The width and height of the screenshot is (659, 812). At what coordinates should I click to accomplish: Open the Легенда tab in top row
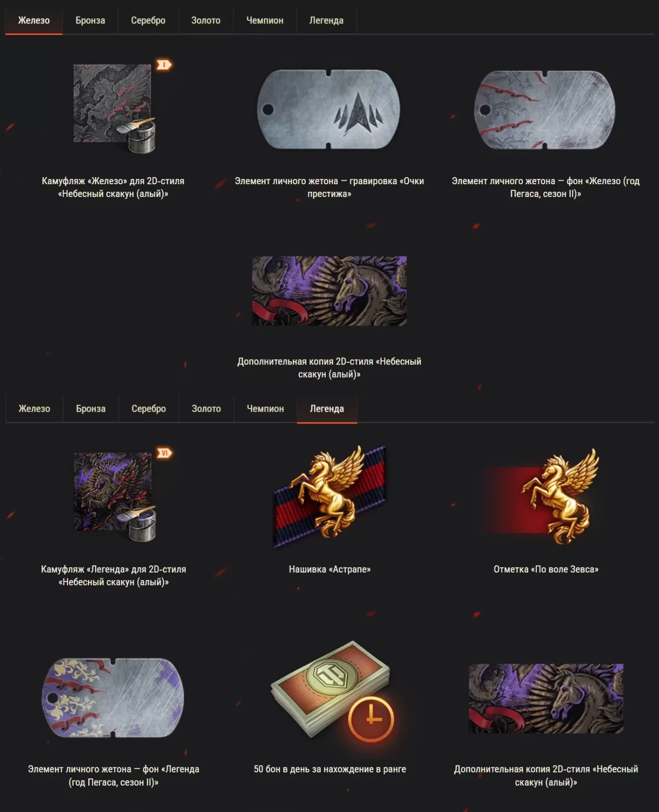[326, 20]
